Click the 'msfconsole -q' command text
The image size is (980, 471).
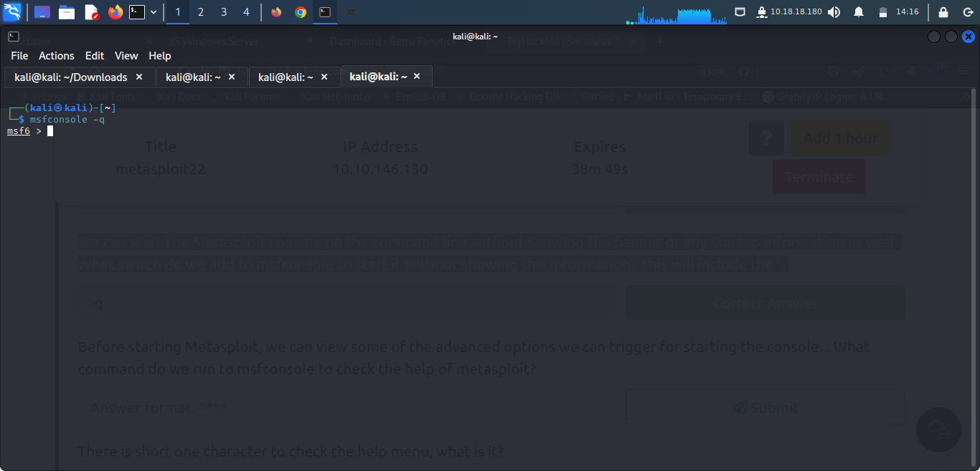click(x=67, y=120)
